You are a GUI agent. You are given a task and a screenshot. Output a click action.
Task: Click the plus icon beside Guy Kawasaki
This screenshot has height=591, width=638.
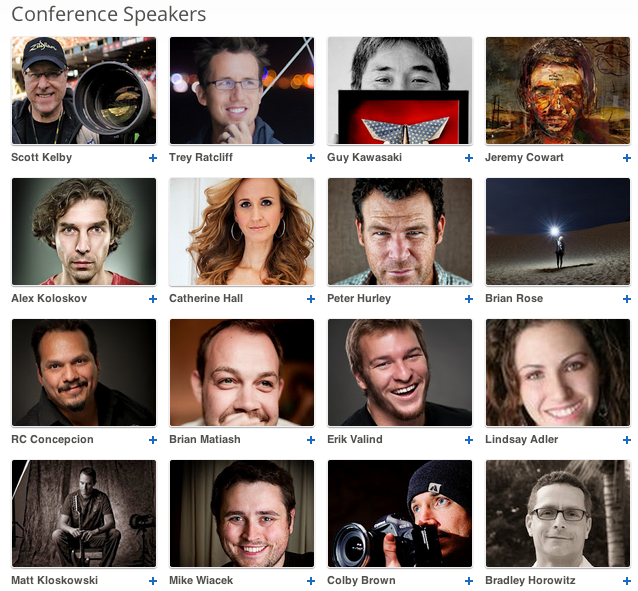(469, 158)
